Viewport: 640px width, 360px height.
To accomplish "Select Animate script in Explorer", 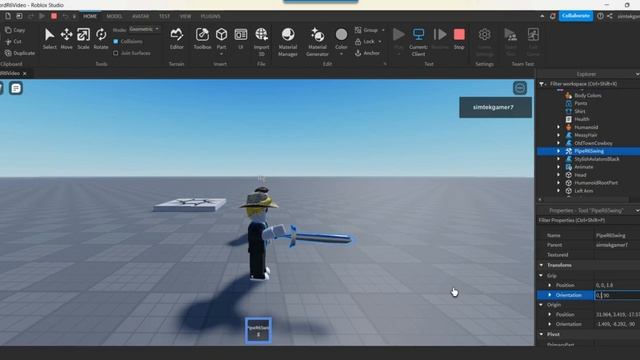I will point(584,167).
